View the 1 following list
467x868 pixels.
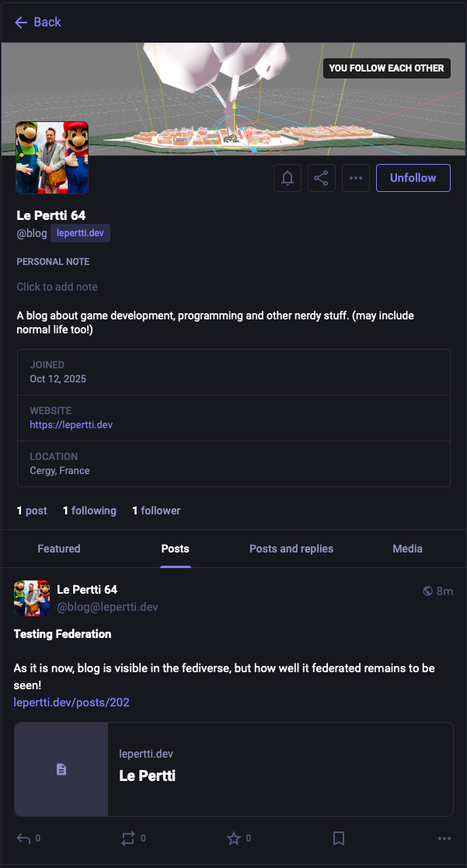[89, 511]
